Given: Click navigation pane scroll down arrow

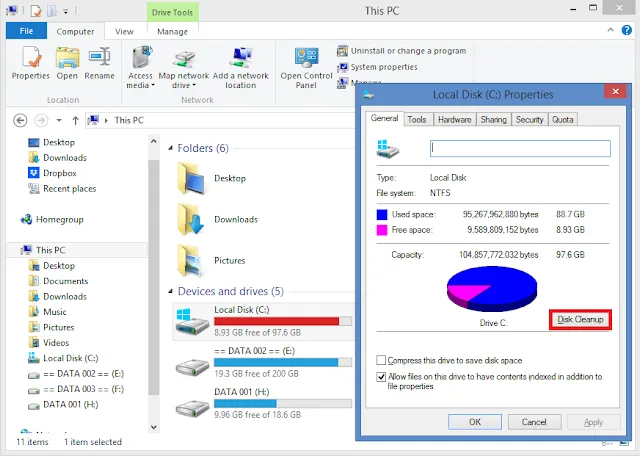Looking at the screenshot, I should (153, 427).
